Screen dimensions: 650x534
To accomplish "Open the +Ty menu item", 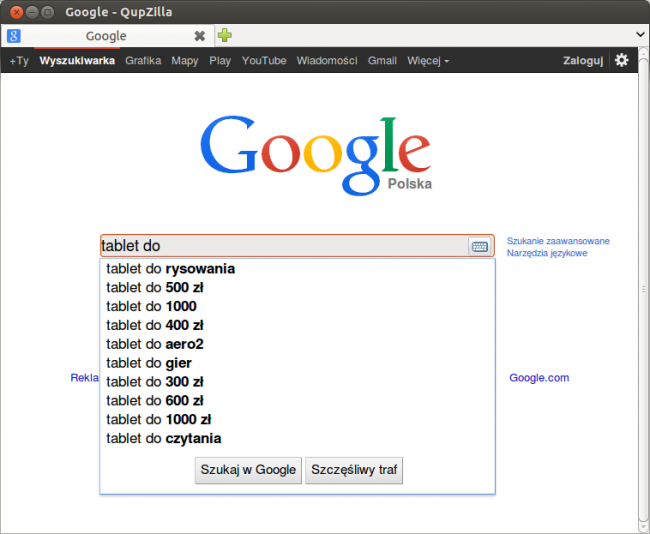I will [x=19, y=61].
